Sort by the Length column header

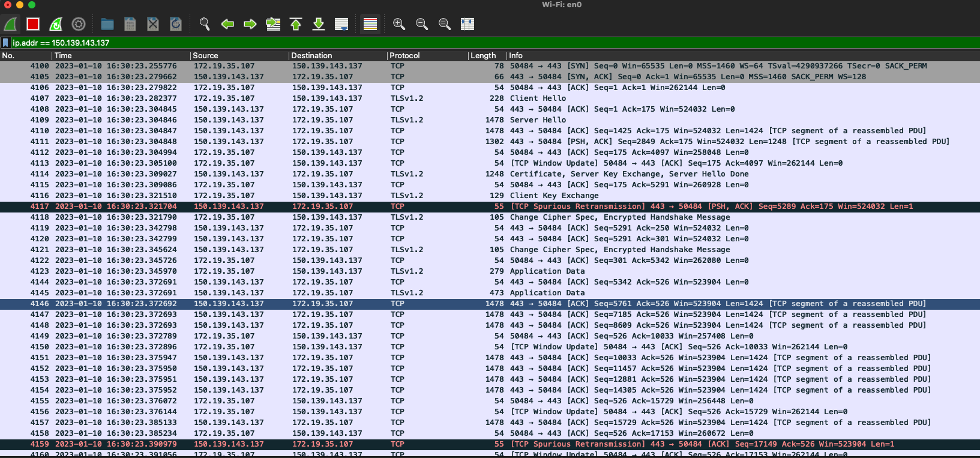pos(487,55)
